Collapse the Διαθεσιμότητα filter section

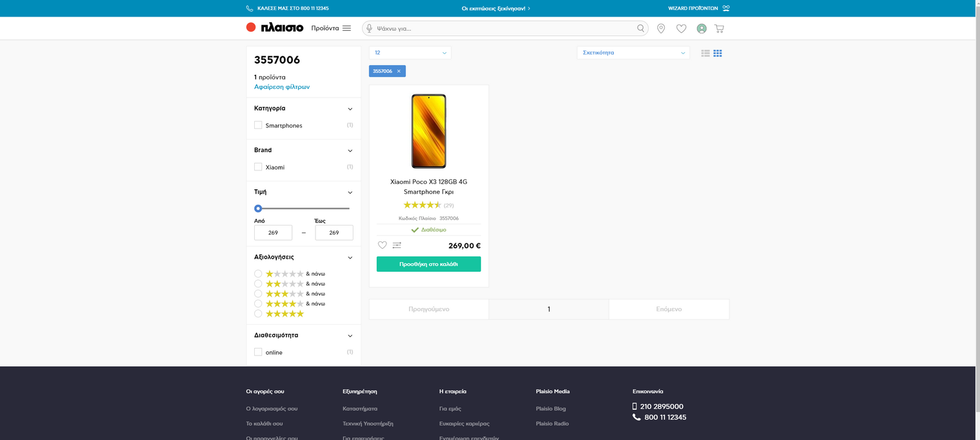(x=350, y=336)
